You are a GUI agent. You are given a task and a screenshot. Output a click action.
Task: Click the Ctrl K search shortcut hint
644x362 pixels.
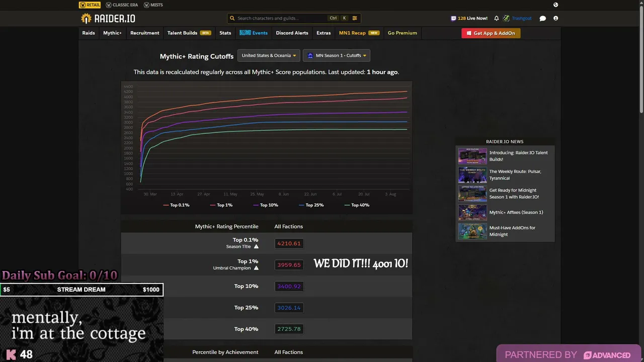click(x=339, y=18)
